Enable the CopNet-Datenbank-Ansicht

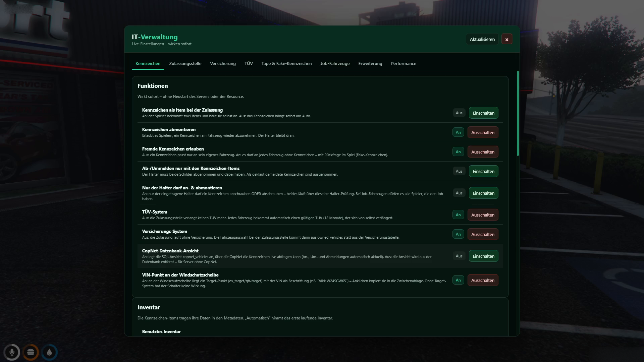point(483,256)
